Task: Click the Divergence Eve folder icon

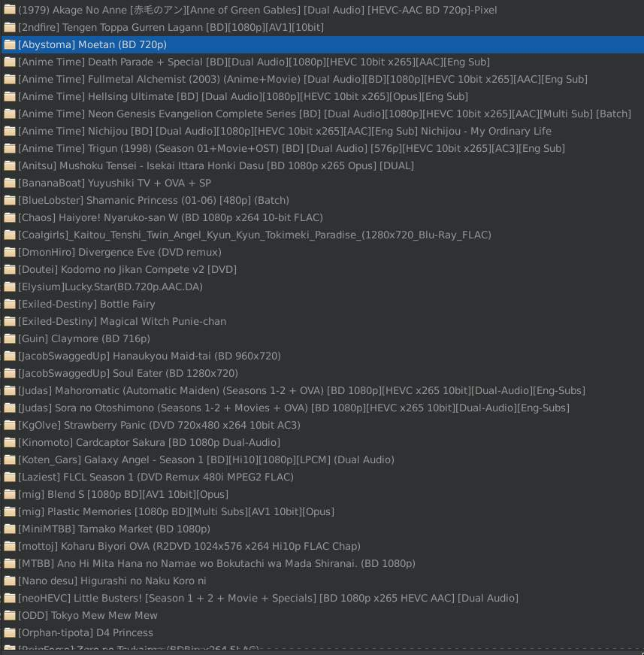Action: (x=10, y=252)
